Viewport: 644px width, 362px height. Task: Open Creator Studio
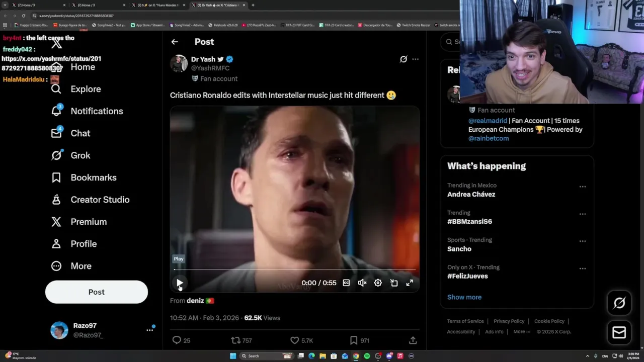90,200
